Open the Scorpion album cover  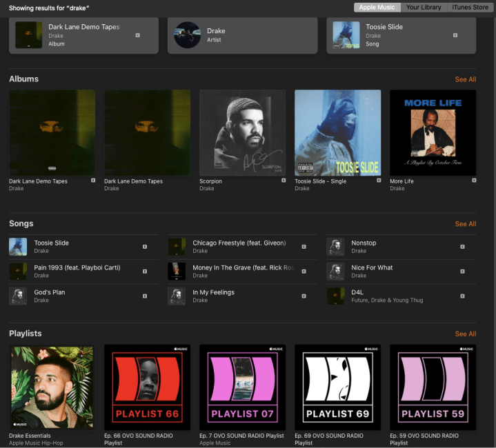tap(243, 133)
